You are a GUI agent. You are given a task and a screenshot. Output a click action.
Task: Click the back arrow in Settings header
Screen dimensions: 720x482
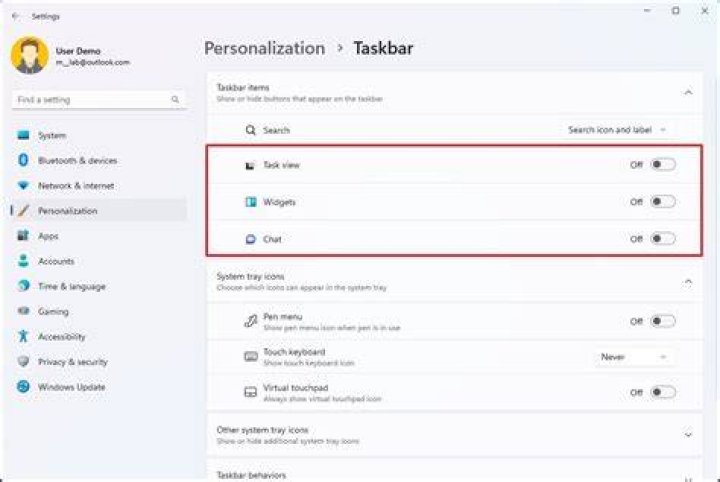coord(16,17)
